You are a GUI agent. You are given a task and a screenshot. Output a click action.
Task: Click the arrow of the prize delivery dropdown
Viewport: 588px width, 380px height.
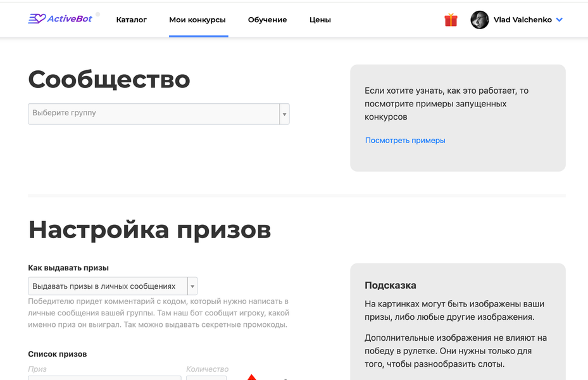pyautogui.click(x=192, y=287)
